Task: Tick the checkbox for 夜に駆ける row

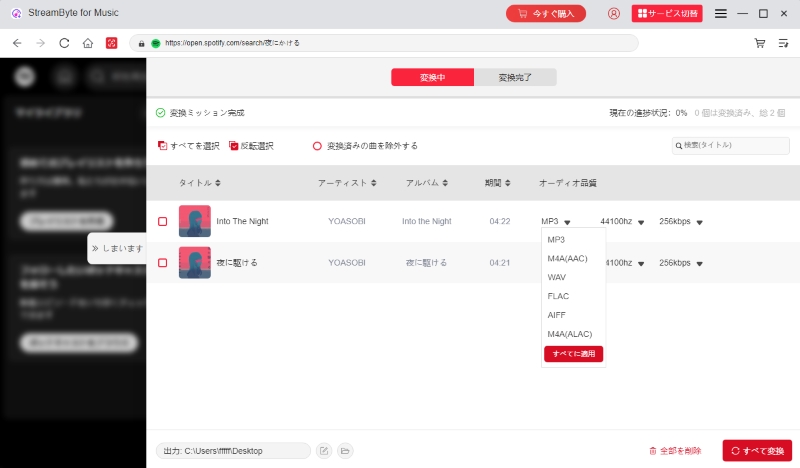Action: coord(162,263)
